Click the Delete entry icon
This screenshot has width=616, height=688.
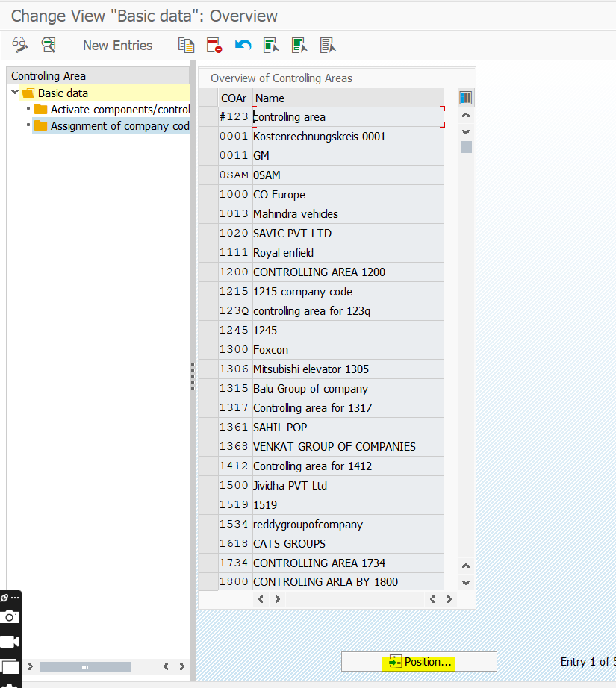[x=214, y=45]
